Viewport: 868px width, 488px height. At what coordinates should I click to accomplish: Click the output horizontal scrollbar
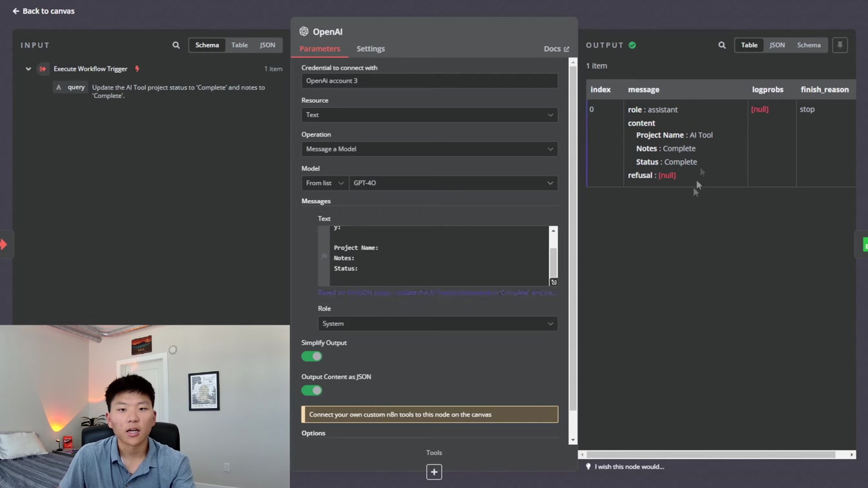click(710, 455)
